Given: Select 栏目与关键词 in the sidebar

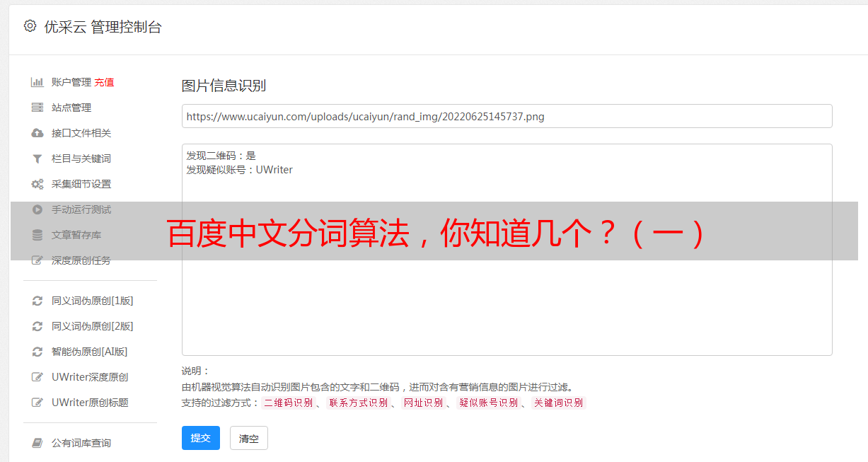Looking at the screenshot, I should [81, 158].
